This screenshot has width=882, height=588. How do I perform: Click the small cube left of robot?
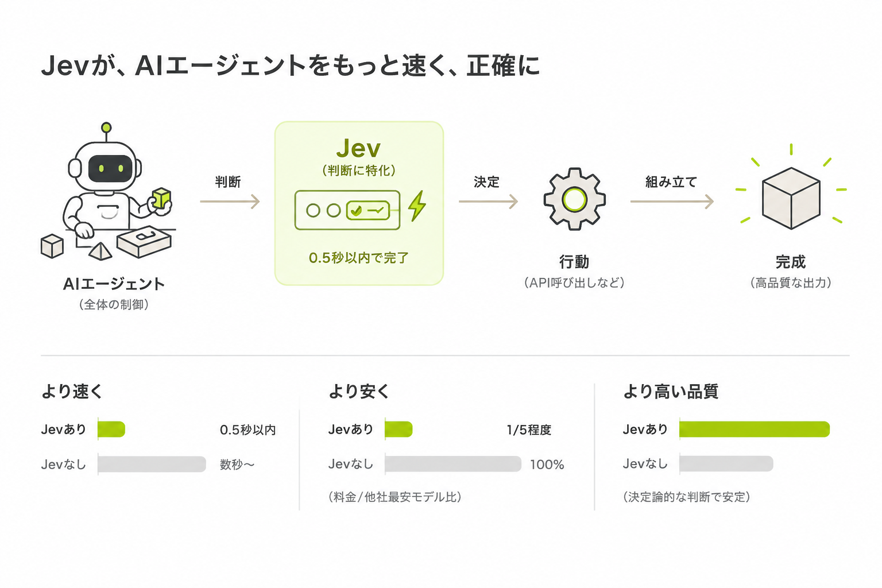[52, 246]
